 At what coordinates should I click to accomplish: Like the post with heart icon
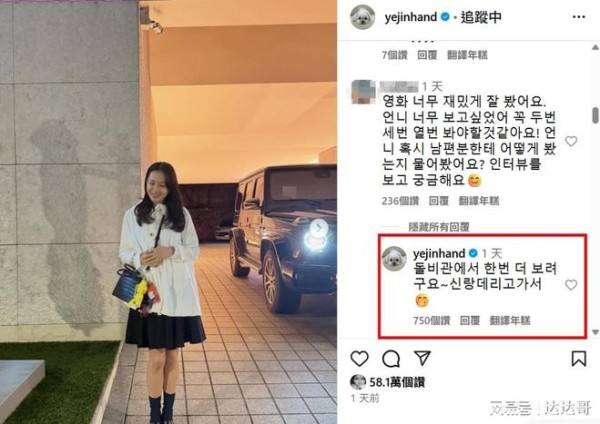click(x=359, y=359)
